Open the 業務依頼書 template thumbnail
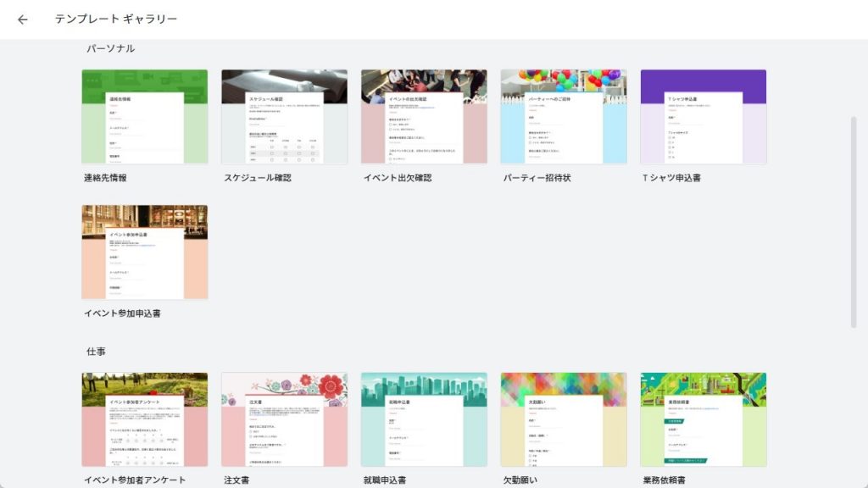Image resolution: width=868 pixels, height=488 pixels. [704, 419]
